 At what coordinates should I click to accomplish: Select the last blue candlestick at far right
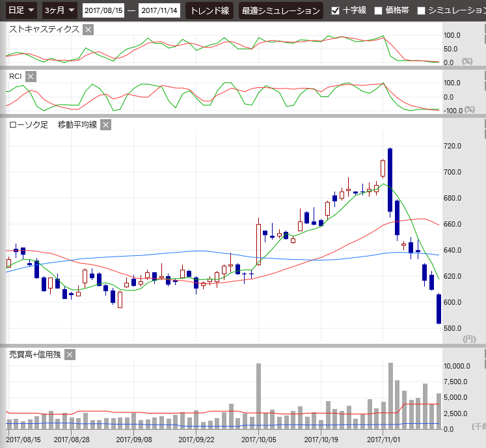(439, 309)
